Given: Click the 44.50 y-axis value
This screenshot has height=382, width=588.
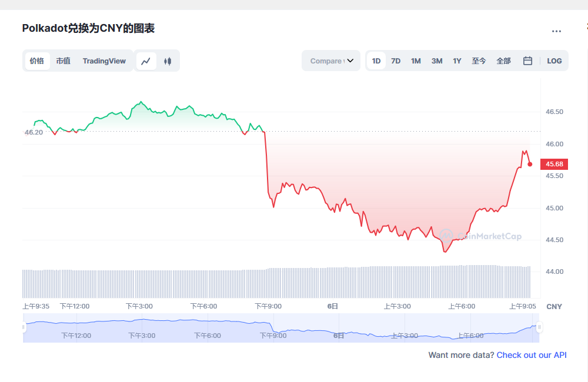Looking at the screenshot, I should 554,240.
